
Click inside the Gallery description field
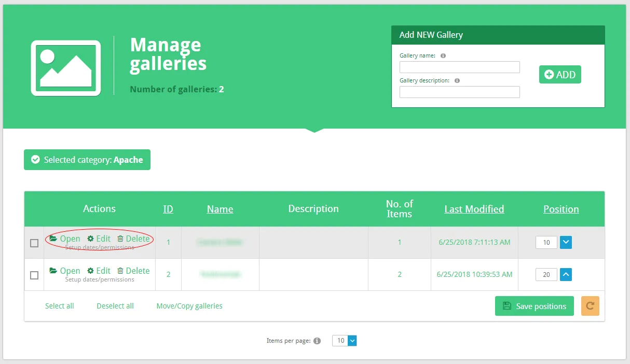459,92
